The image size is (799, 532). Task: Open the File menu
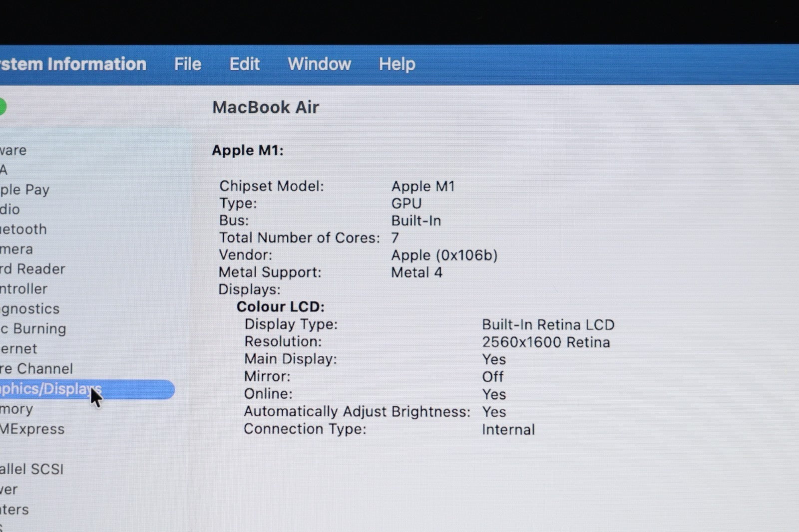tap(187, 64)
